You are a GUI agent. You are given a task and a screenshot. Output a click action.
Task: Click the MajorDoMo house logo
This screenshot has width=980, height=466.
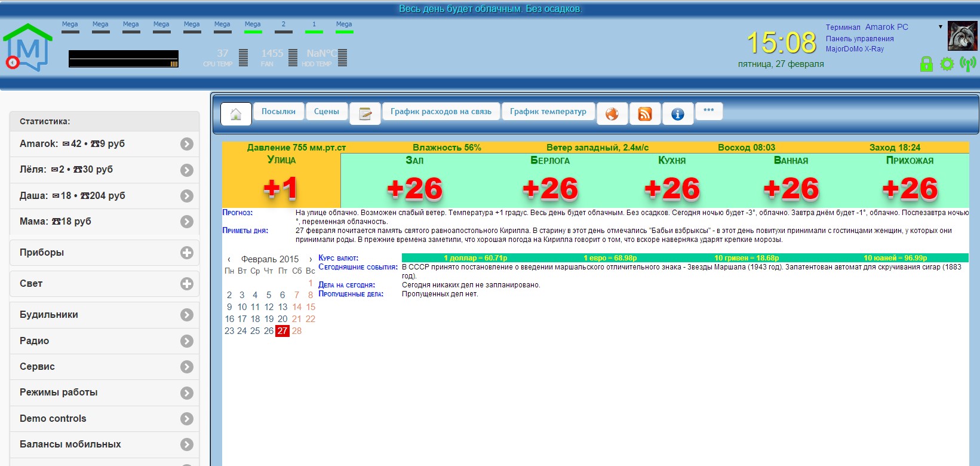pos(28,47)
